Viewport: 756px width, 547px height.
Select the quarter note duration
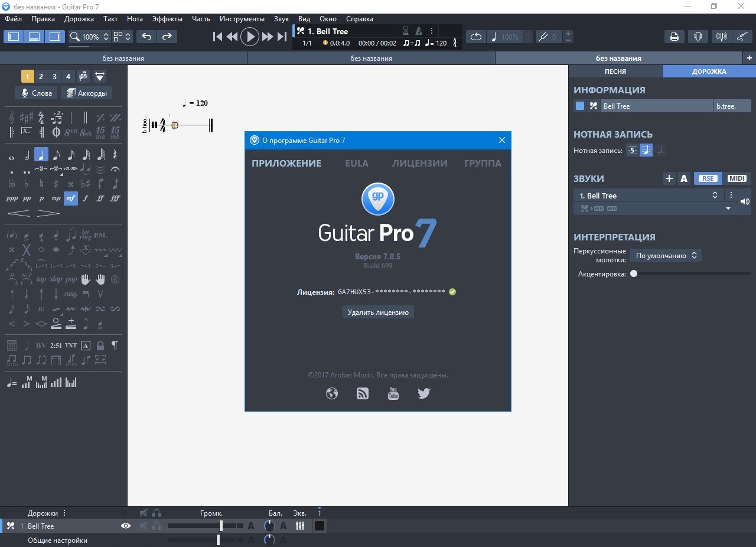click(x=41, y=155)
